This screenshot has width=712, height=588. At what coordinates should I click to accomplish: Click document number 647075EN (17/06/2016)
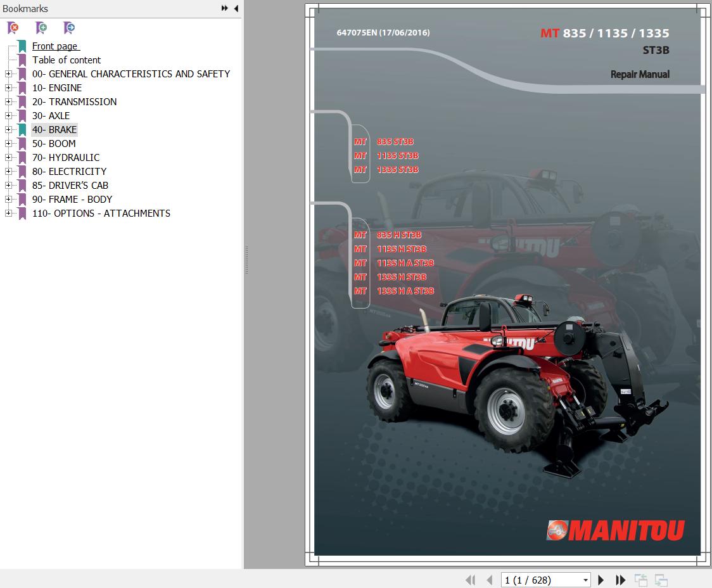(x=383, y=32)
